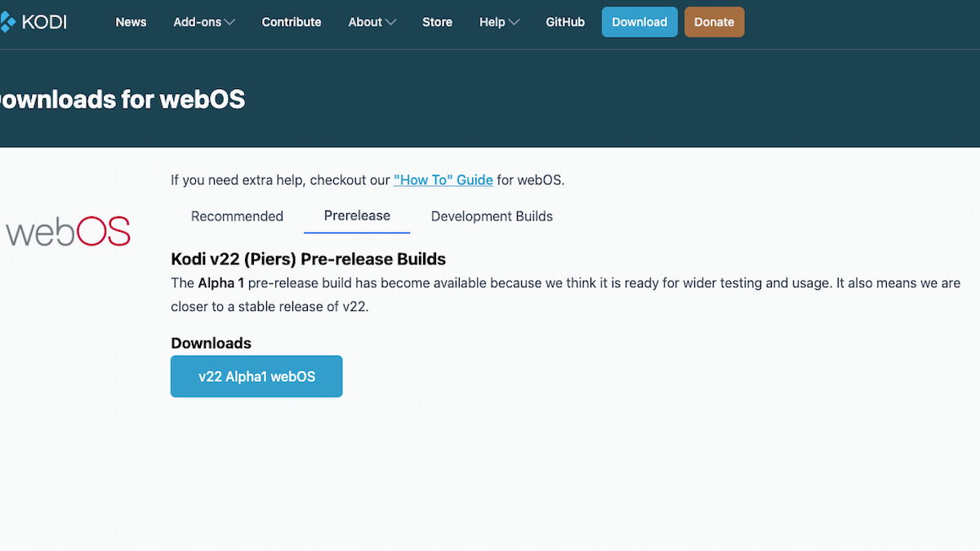This screenshot has width=980, height=551.
Task: Expand the About dropdown menu
Action: (x=372, y=22)
